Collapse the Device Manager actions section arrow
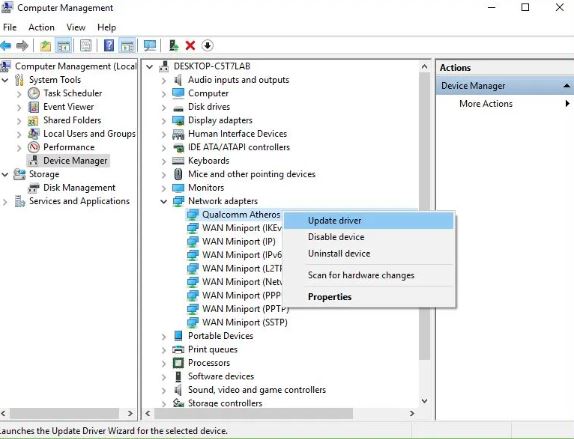 click(567, 86)
